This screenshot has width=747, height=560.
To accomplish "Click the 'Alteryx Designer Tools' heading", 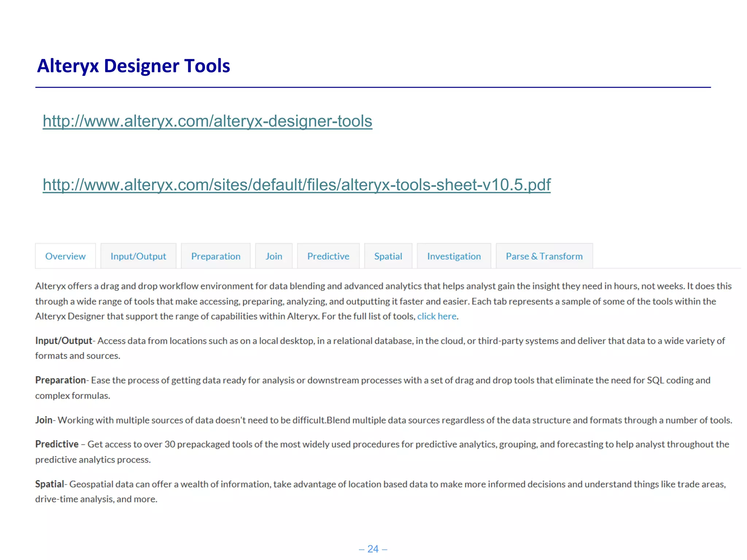I will pyautogui.click(x=133, y=66).
